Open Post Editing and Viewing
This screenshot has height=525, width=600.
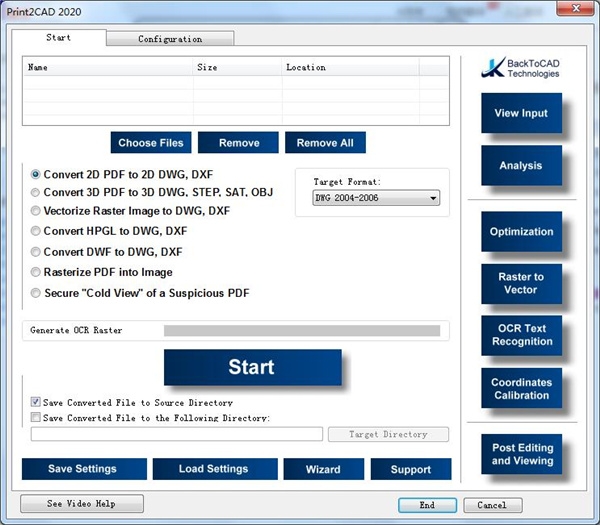pos(520,454)
